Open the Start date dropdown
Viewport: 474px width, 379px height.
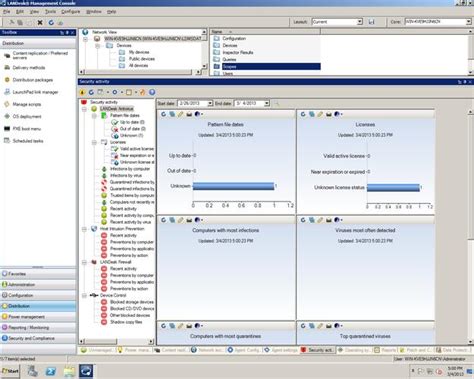[210, 104]
